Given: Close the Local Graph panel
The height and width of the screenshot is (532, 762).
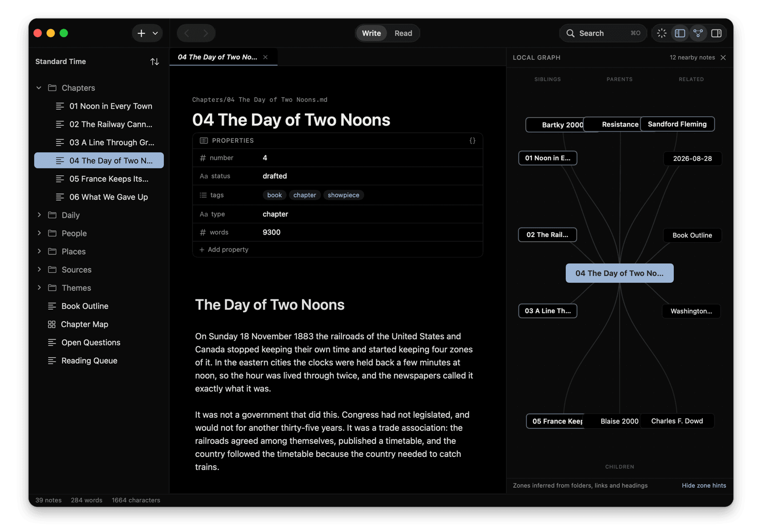Looking at the screenshot, I should (x=723, y=58).
